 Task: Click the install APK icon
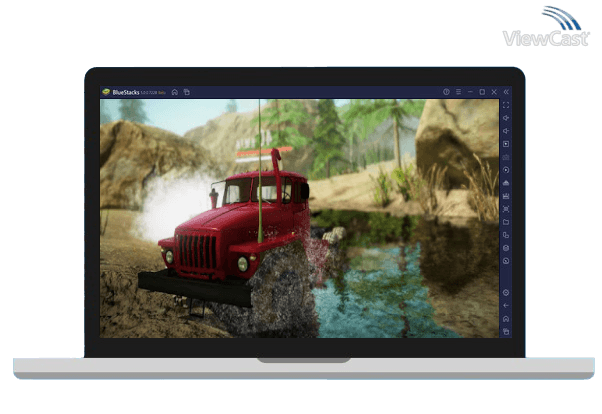(x=506, y=183)
